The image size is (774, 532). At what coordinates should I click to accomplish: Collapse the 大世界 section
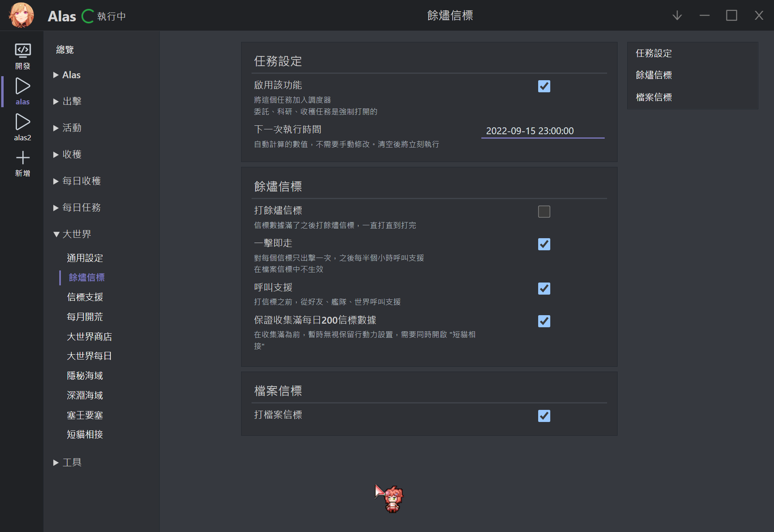pyautogui.click(x=77, y=234)
